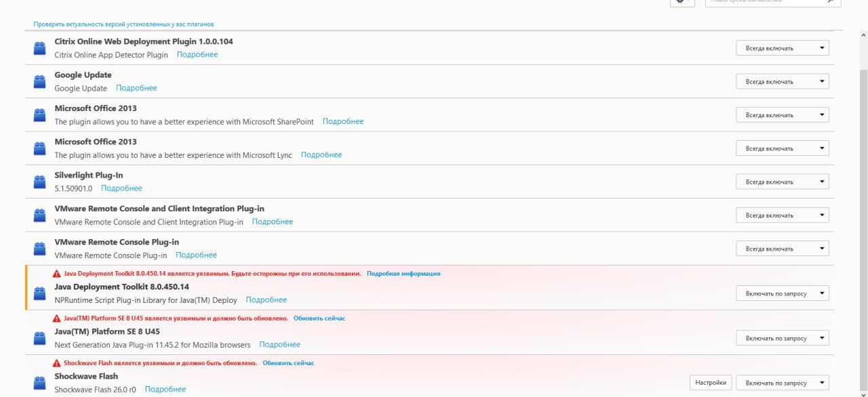Image resolution: width=868 pixels, height=397 pixels.
Task: Select the bold 'Google Update' plugin title
Action: (x=83, y=75)
